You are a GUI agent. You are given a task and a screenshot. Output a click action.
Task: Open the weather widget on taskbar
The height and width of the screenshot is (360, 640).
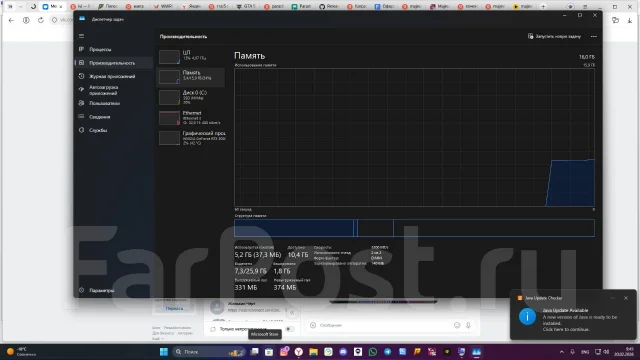[21, 352]
